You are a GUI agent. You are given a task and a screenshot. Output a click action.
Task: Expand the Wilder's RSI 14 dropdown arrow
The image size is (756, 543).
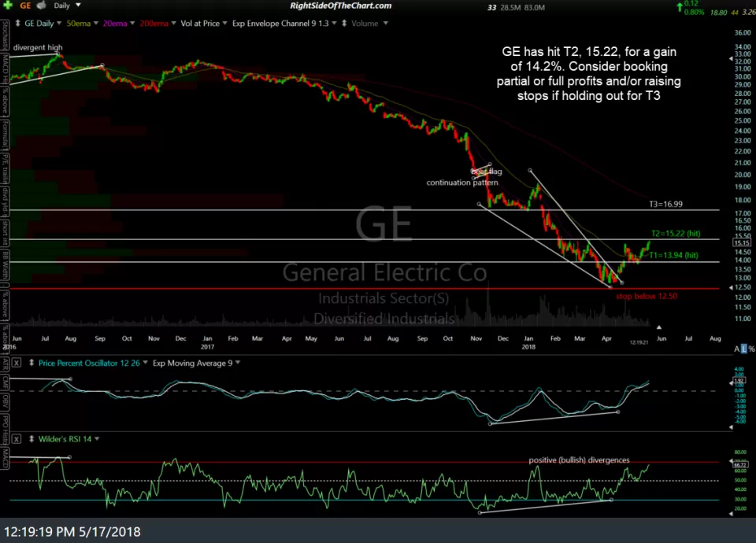tap(97, 439)
